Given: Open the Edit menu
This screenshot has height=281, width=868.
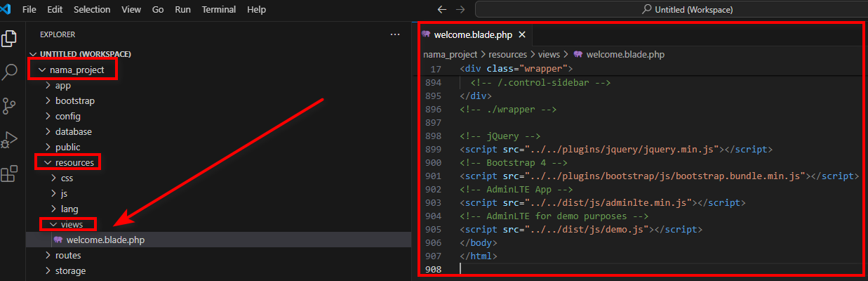Looking at the screenshot, I should pyautogui.click(x=54, y=10).
